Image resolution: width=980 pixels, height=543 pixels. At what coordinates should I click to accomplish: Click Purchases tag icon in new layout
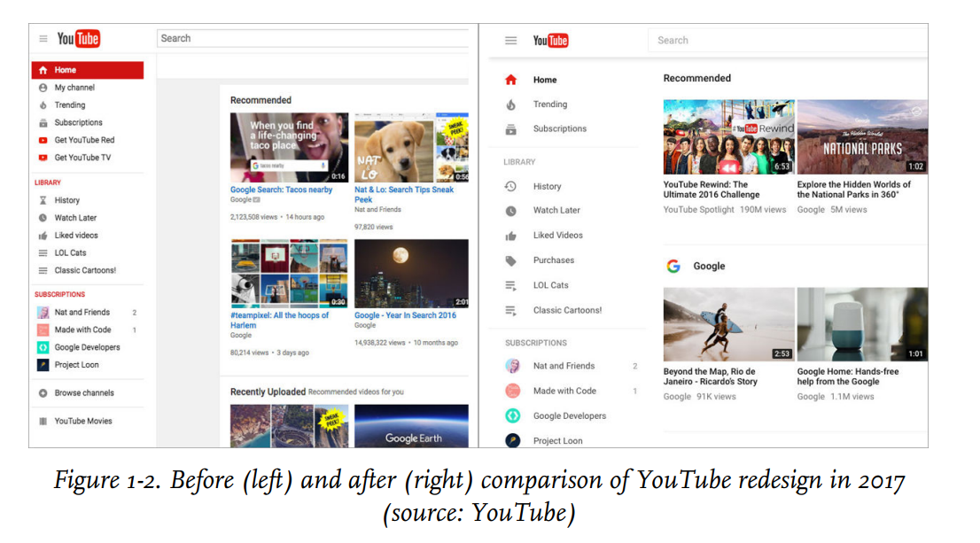tap(510, 260)
